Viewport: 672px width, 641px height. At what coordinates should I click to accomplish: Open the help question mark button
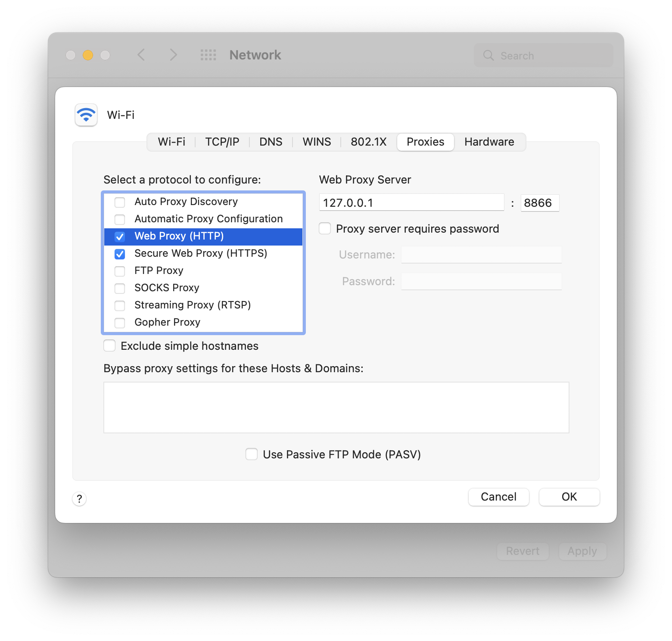tap(79, 499)
